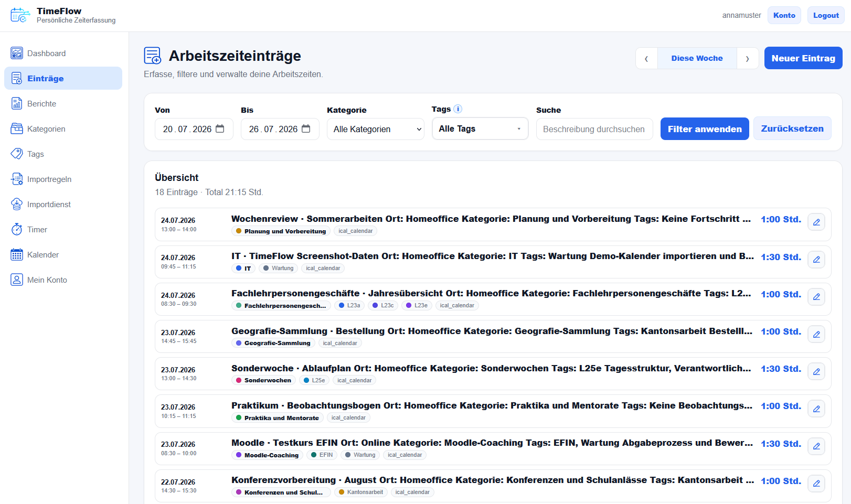Open the Alle Kategorien dropdown
This screenshot has width=851, height=504.
click(376, 129)
